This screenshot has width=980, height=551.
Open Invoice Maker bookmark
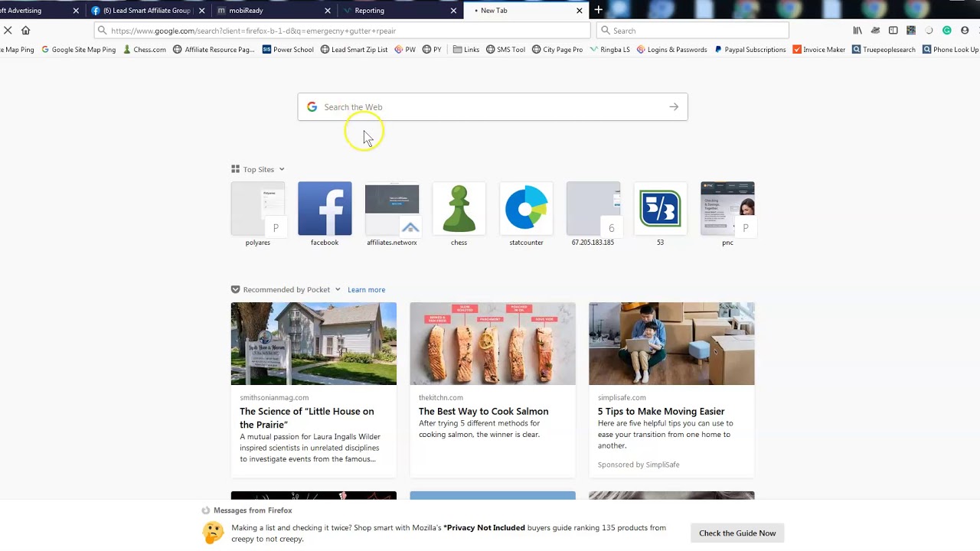pyautogui.click(x=819, y=50)
